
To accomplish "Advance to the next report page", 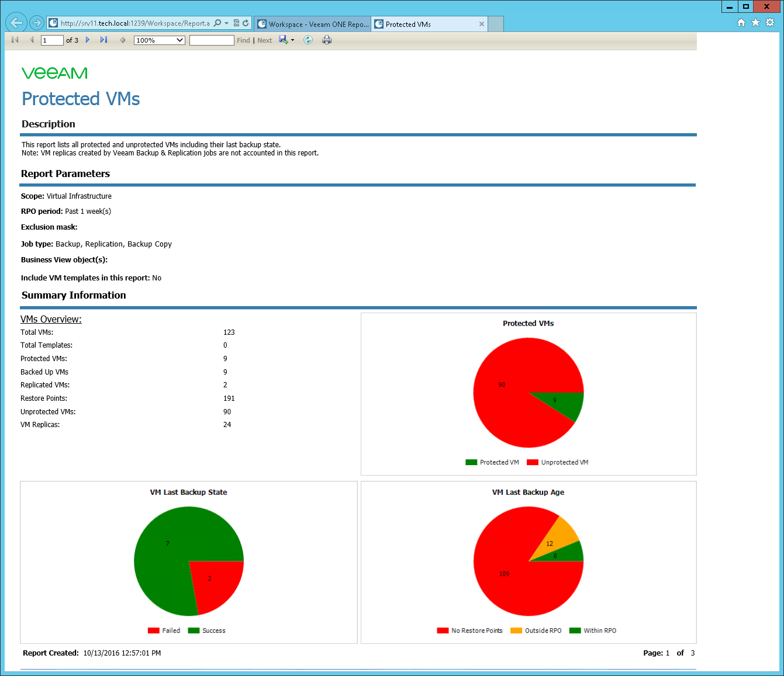I will (88, 40).
